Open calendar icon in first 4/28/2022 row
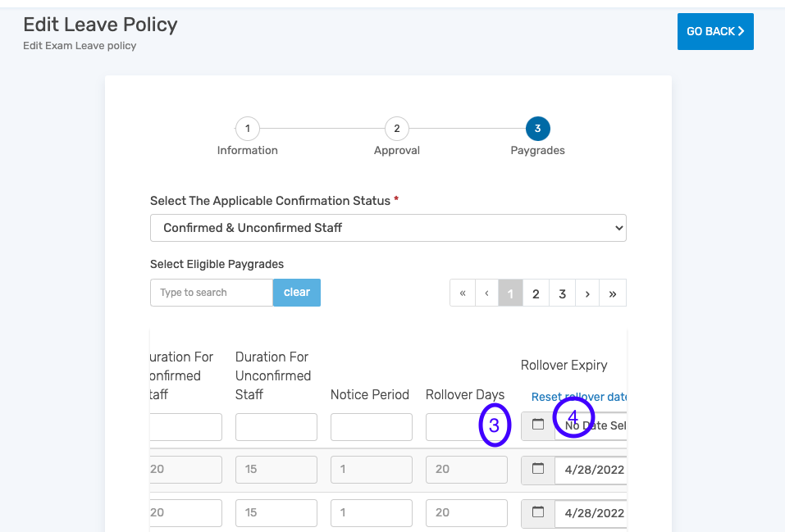This screenshot has height=532, width=785. coord(537,470)
